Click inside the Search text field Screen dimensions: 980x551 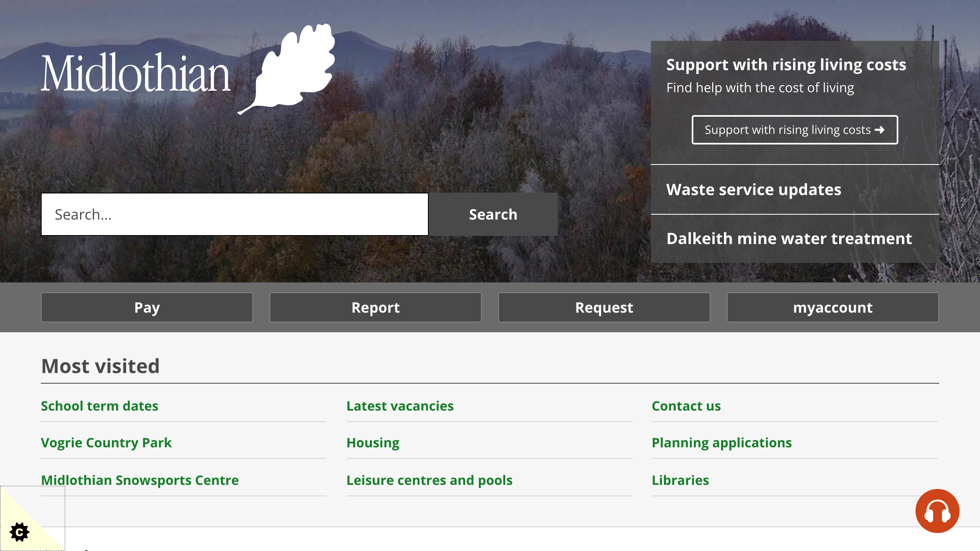(x=235, y=214)
